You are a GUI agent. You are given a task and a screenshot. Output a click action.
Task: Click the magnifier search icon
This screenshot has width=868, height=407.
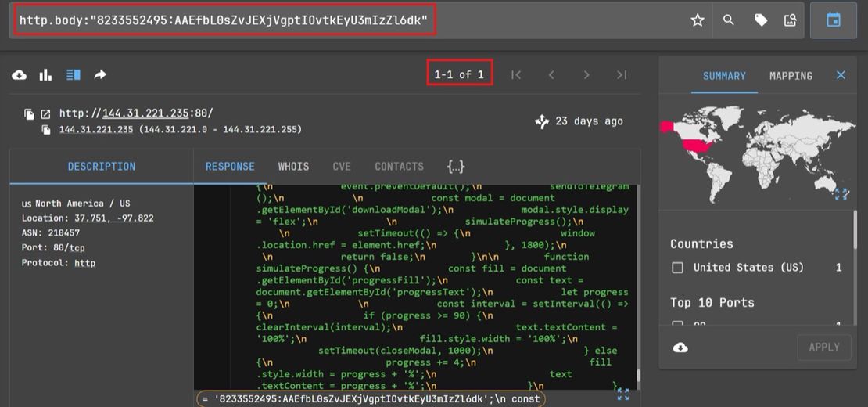(x=729, y=20)
